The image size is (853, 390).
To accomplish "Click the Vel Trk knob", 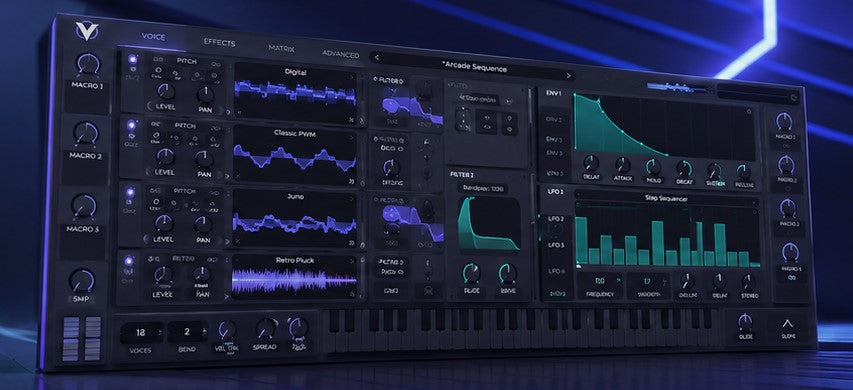I will pyautogui.click(x=226, y=330).
